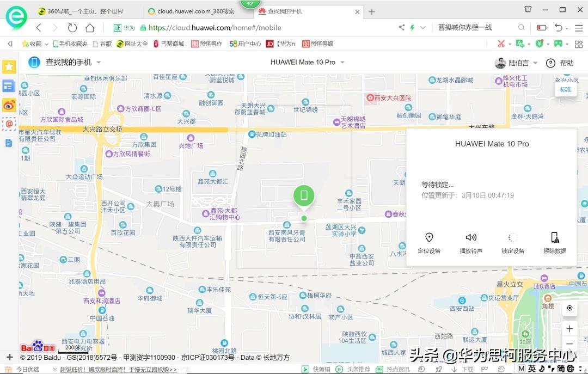The width and height of the screenshot is (588, 374).
Task: Zoom out the map with minus
Action: (x=569, y=344)
